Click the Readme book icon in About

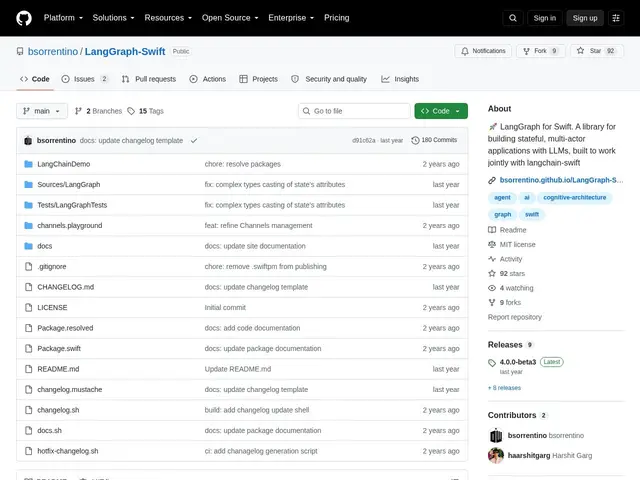pos(492,230)
